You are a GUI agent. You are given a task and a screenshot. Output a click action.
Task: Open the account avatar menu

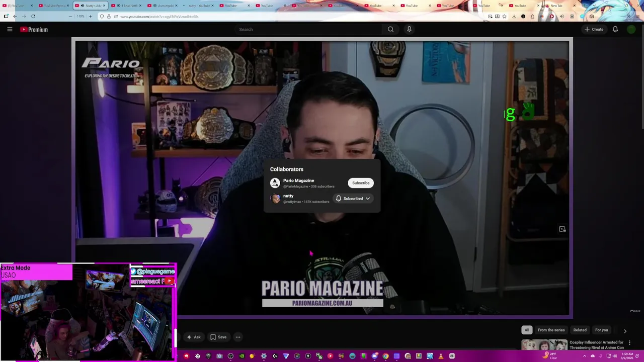point(631,29)
